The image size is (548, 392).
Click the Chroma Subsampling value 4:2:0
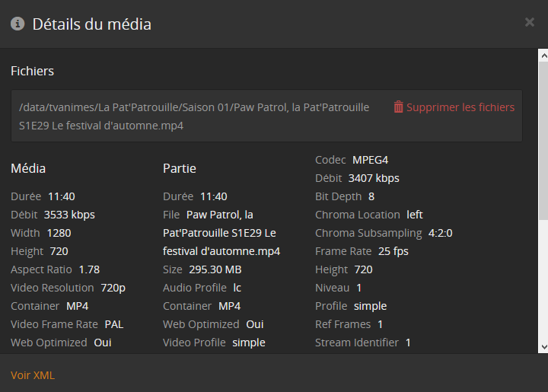click(x=441, y=233)
